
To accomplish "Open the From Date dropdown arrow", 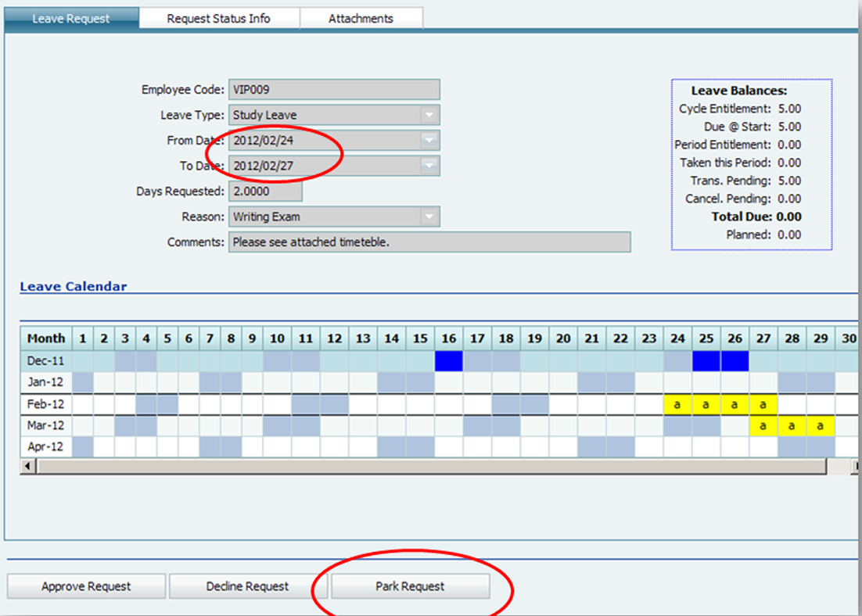I will pos(429,141).
